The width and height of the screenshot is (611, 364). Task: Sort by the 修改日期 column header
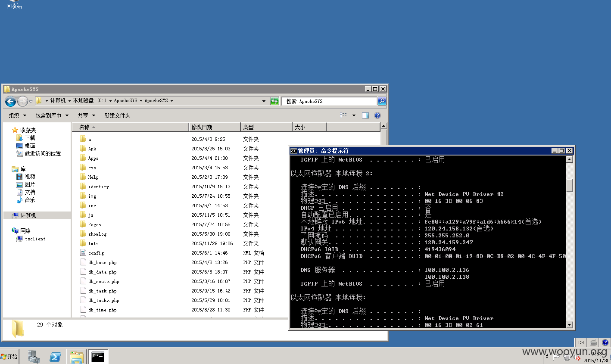point(215,127)
